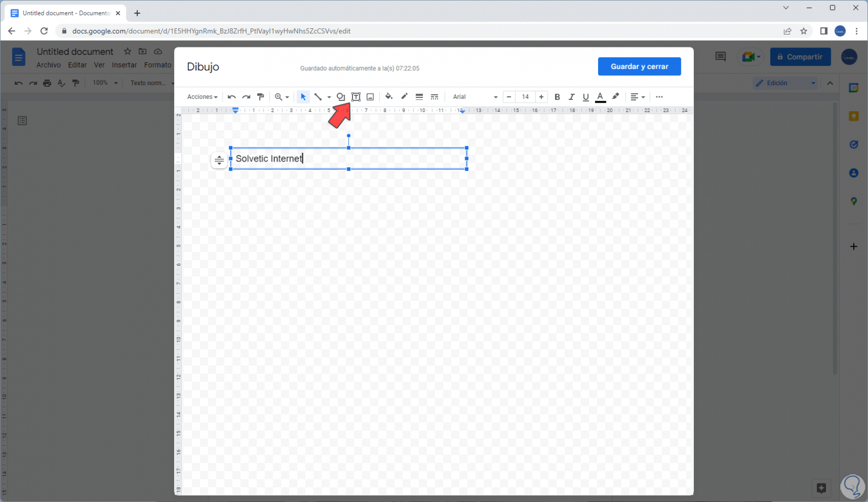Open the text alignment dropdown
The height and width of the screenshot is (502, 868).
[638, 97]
